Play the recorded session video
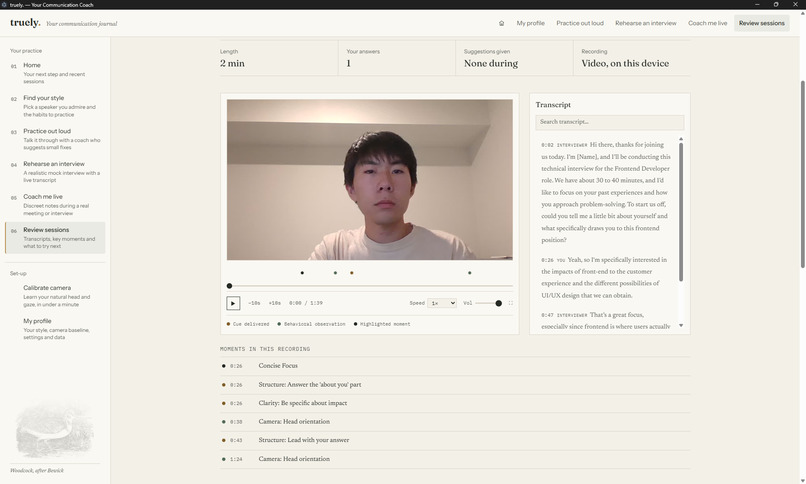The height and width of the screenshot is (484, 806). coord(233,303)
